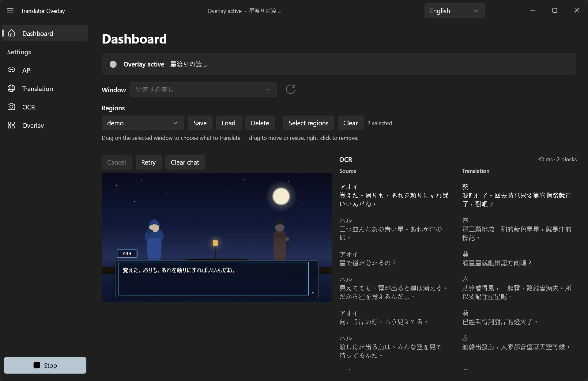Expand the Window selection combo box
The image size is (588, 381).
point(203,90)
